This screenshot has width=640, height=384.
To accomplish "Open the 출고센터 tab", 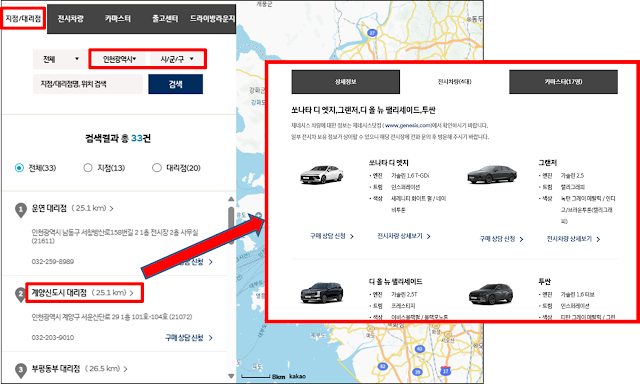I will [165, 19].
